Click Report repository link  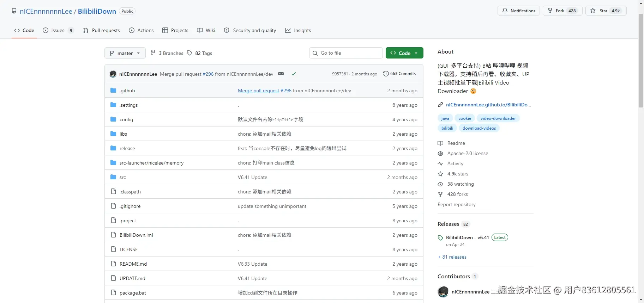[x=457, y=204]
